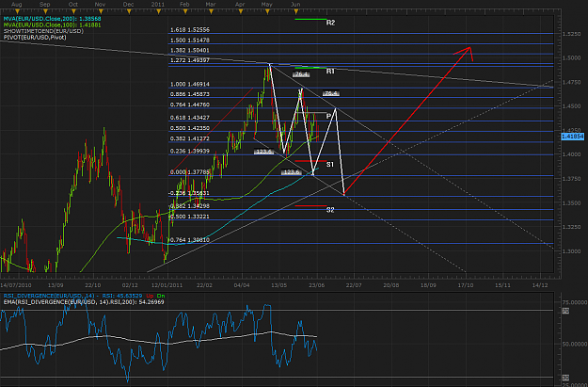Select Fibonacci level 0.382 1.41272
Screen dimensions: 588x387
pyautogui.click(x=190, y=138)
